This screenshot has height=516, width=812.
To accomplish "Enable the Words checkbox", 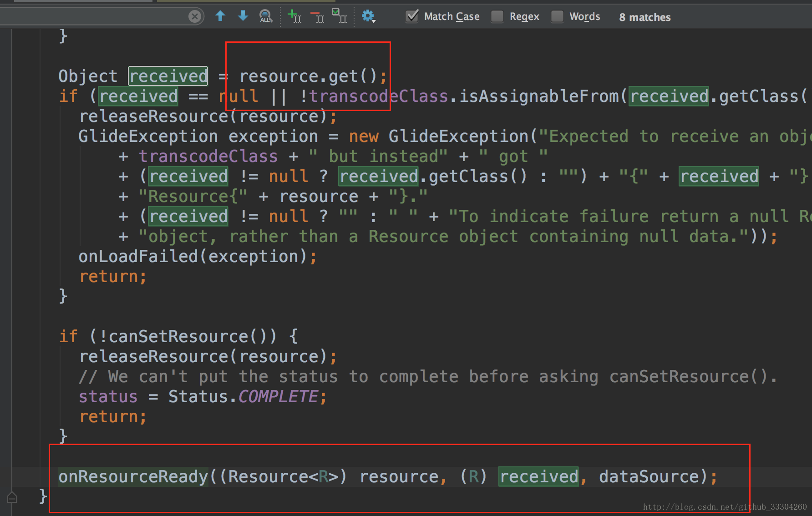I will 557,16.
